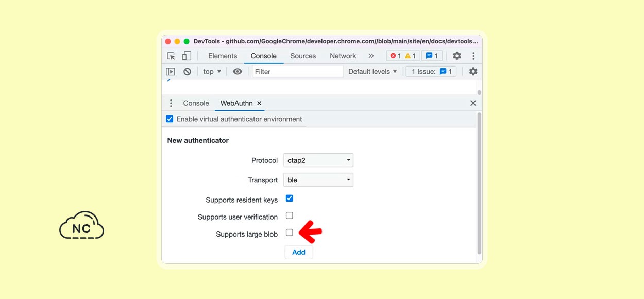Click the macOS red close window button
The image size is (644, 299).
click(x=168, y=41)
